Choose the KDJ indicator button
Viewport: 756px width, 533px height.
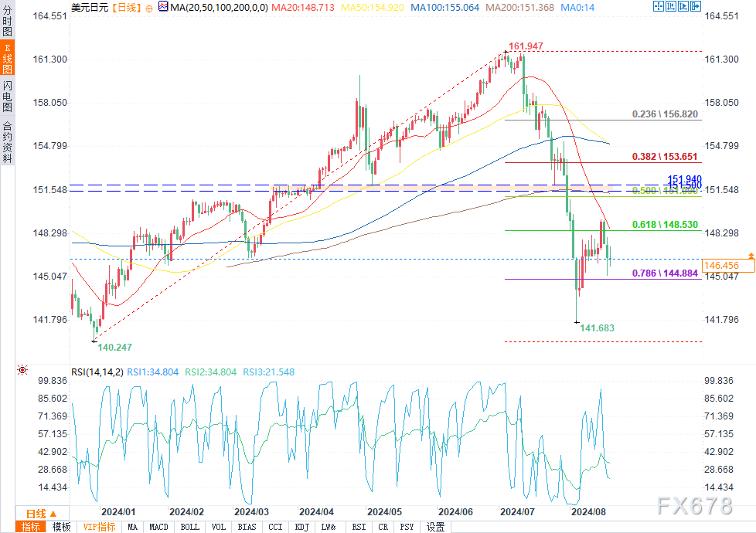(x=301, y=527)
